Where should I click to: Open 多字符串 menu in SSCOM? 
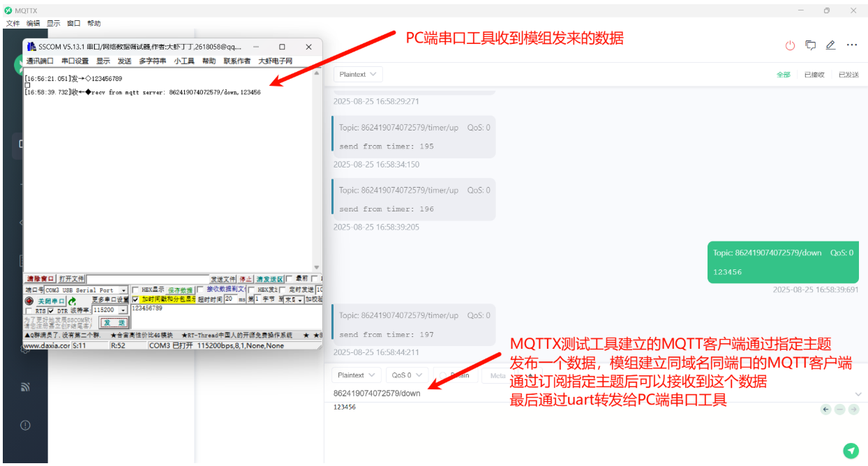[x=152, y=61]
